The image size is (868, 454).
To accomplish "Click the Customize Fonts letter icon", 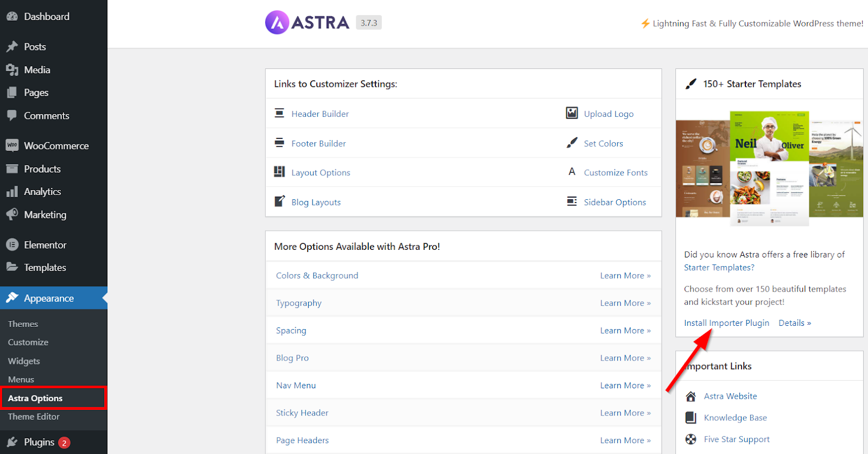I will [572, 172].
